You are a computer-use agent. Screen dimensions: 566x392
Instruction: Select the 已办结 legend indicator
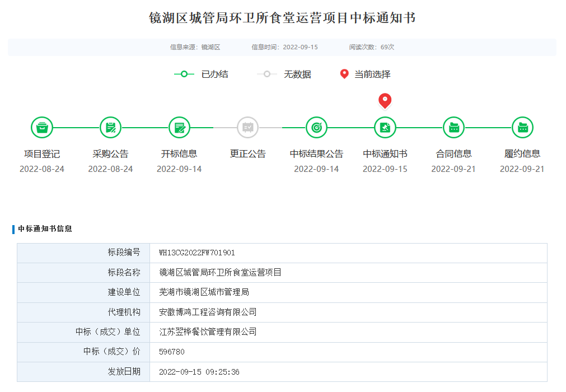pos(185,73)
